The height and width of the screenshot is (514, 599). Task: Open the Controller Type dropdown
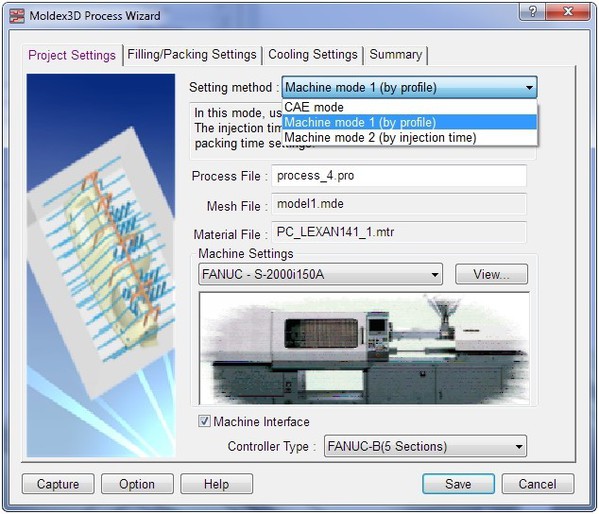tap(425, 446)
